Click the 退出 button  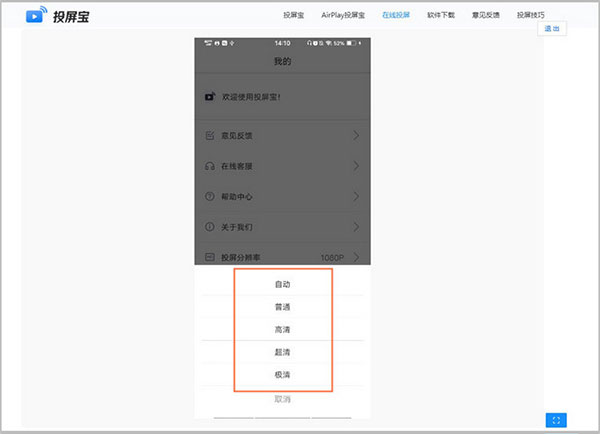(x=552, y=29)
